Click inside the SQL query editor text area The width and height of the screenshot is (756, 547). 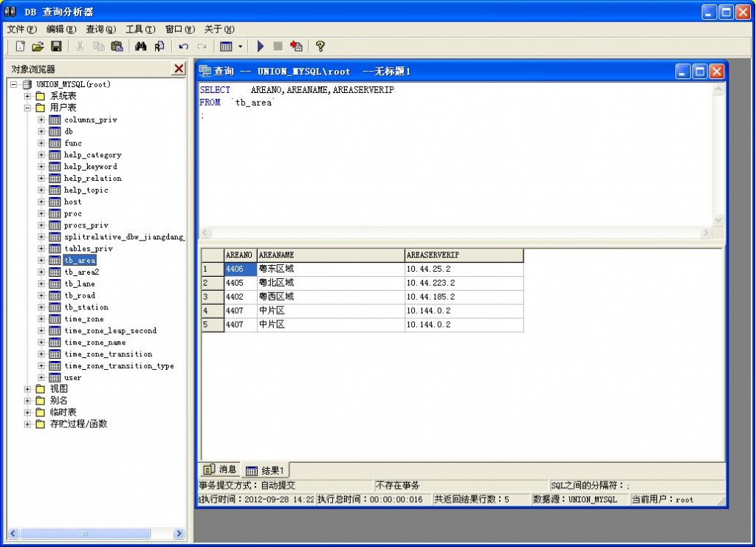458,162
